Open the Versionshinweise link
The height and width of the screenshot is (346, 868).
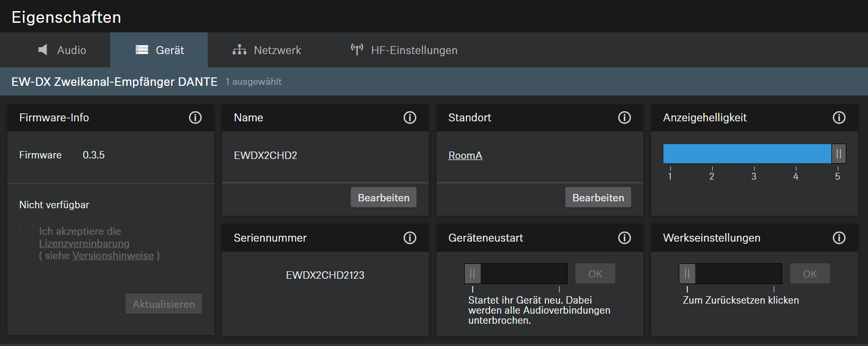pyautogui.click(x=113, y=256)
